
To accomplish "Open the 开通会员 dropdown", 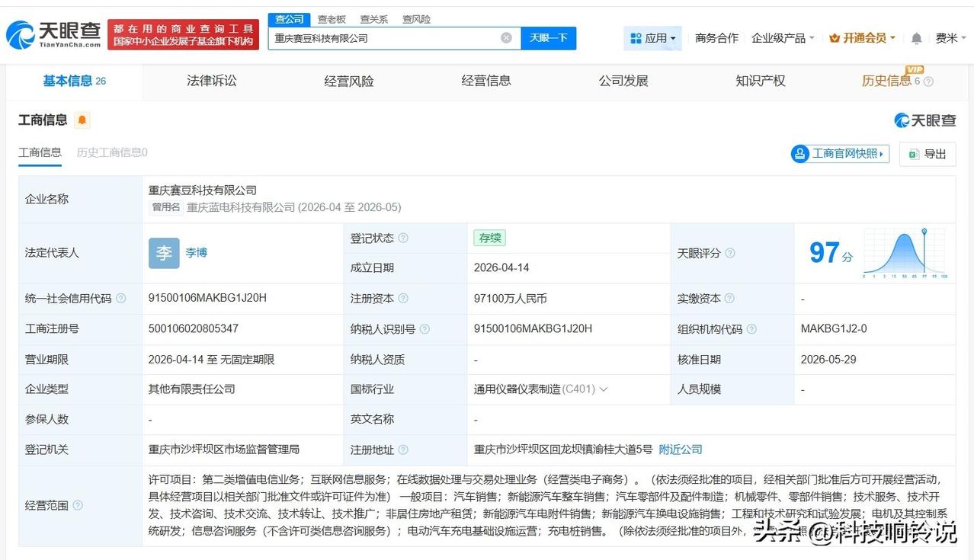I will (862, 38).
